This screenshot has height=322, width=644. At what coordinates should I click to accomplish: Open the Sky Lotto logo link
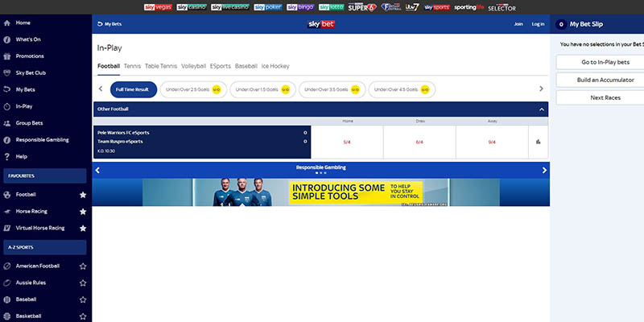point(332,7)
